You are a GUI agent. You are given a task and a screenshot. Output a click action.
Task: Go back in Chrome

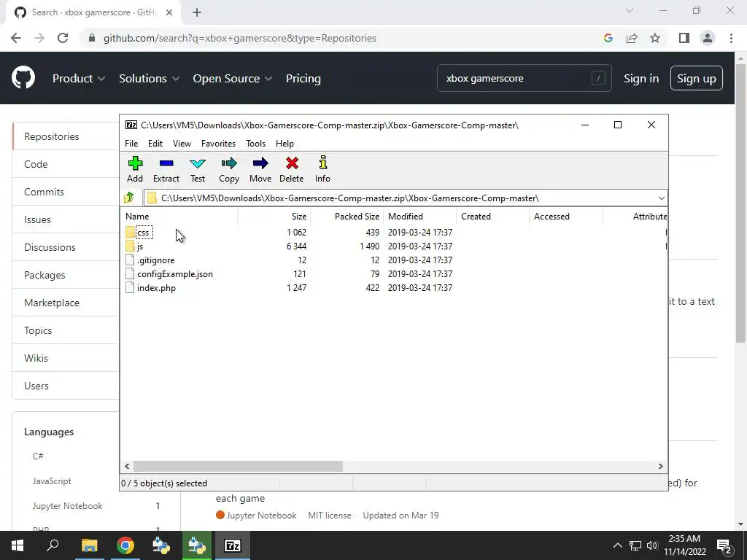click(x=16, y=38)
